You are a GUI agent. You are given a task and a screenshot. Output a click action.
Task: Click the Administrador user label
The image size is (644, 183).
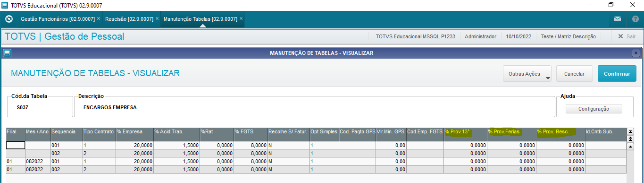click(480, 36)
